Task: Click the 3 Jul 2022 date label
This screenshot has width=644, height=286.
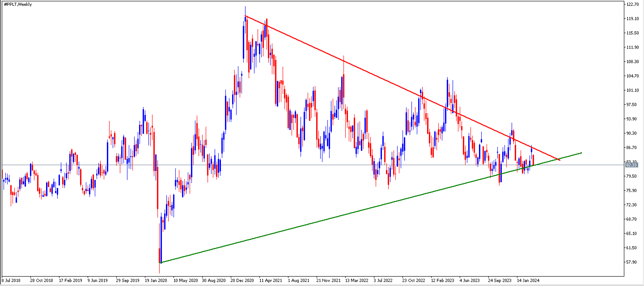Action: (x=383, y=280)
